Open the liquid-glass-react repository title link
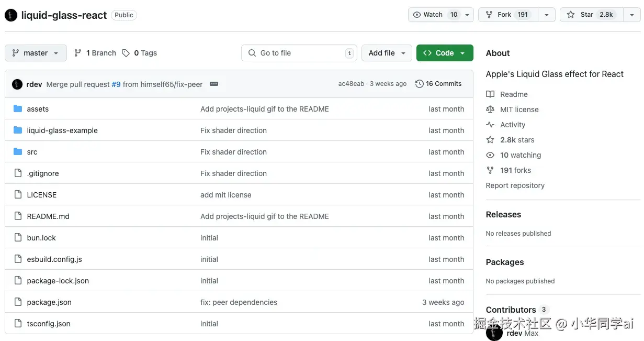This screenshot has height=341, width=644. [64, 15]
